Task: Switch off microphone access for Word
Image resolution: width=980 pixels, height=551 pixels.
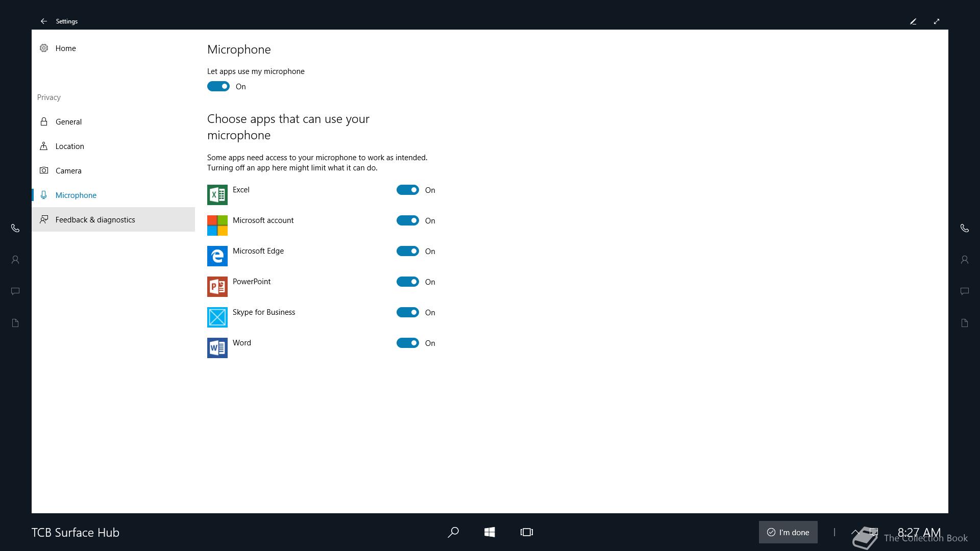Action: point(408,343)
